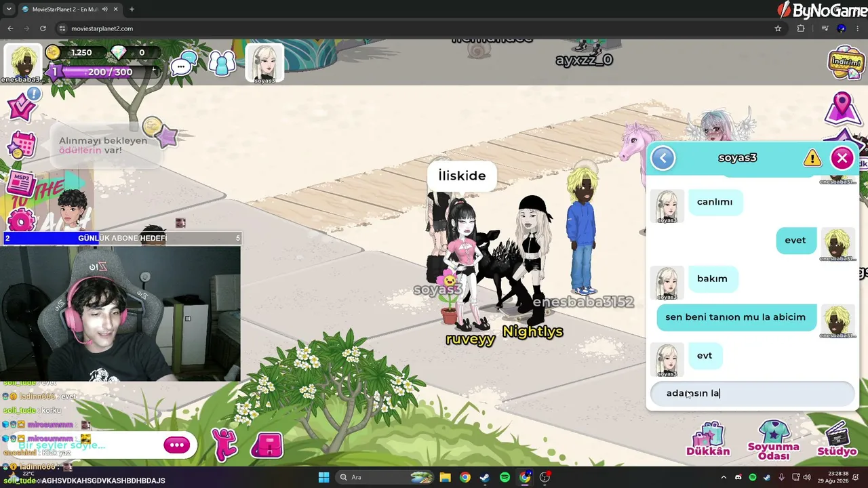Open the Soyunma Odası dressing room
Viewport: 868px width, 488px height.
tap(773, 441)
